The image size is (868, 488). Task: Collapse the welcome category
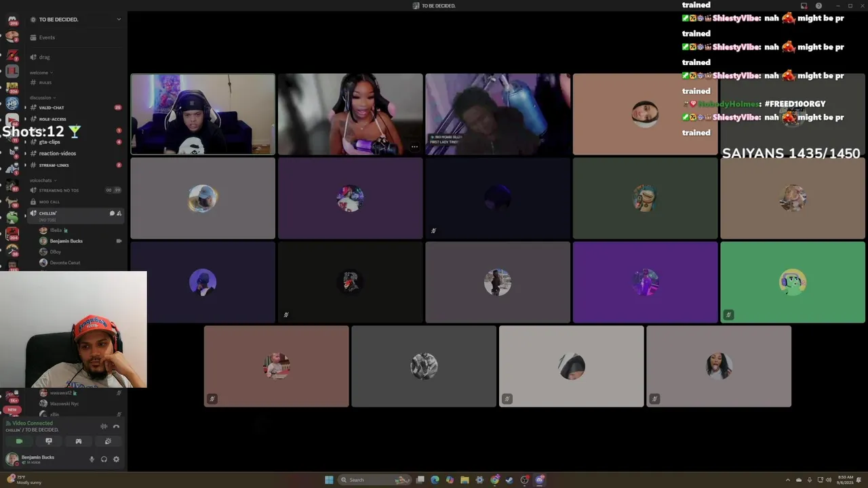41,73
